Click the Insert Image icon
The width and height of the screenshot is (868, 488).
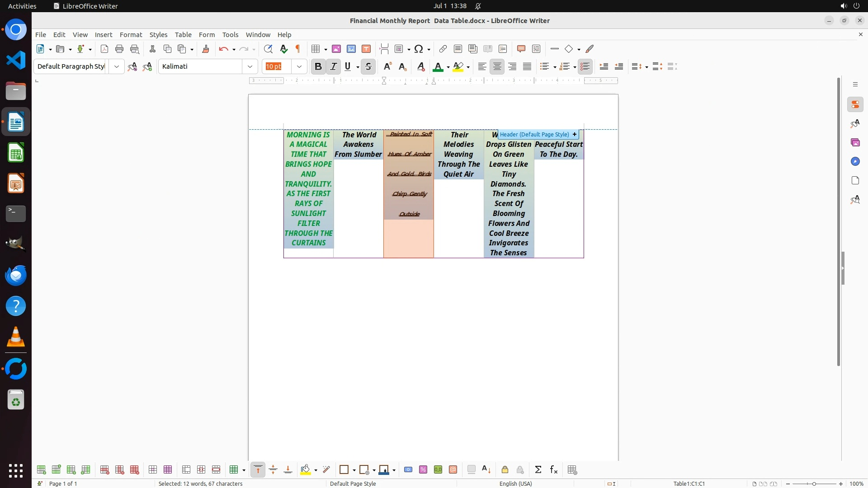point(336,49)
